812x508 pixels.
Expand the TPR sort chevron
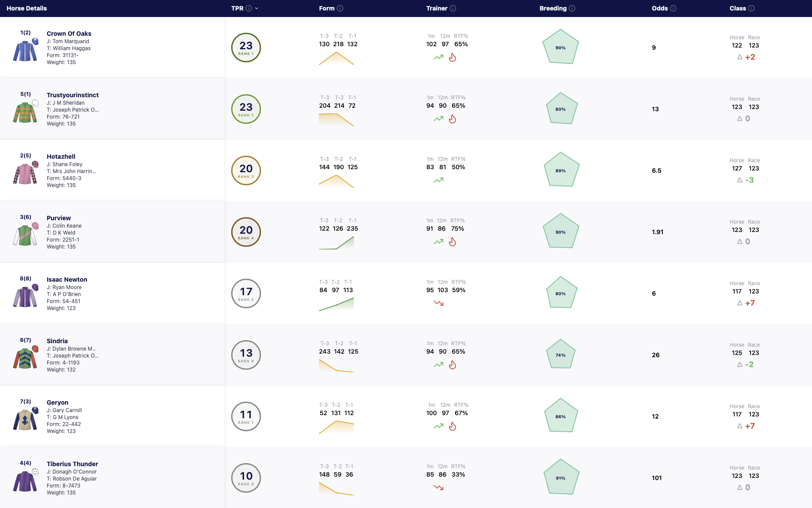257,8
